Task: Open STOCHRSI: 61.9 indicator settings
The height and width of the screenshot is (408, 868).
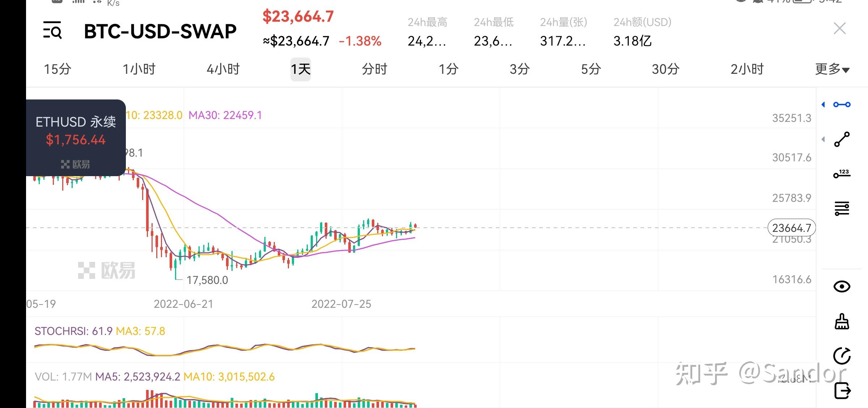Action: pyautogui.click(x=73, y=331)
